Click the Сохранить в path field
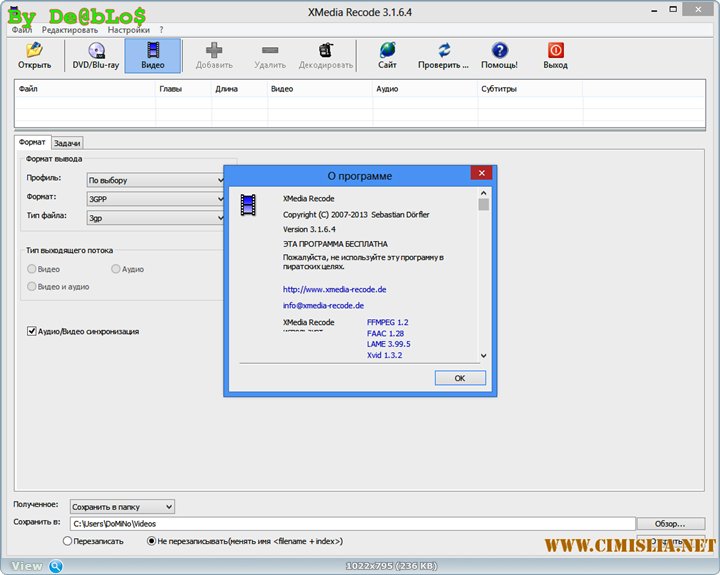This screenshot has width=720, height=575. [352, 523]
